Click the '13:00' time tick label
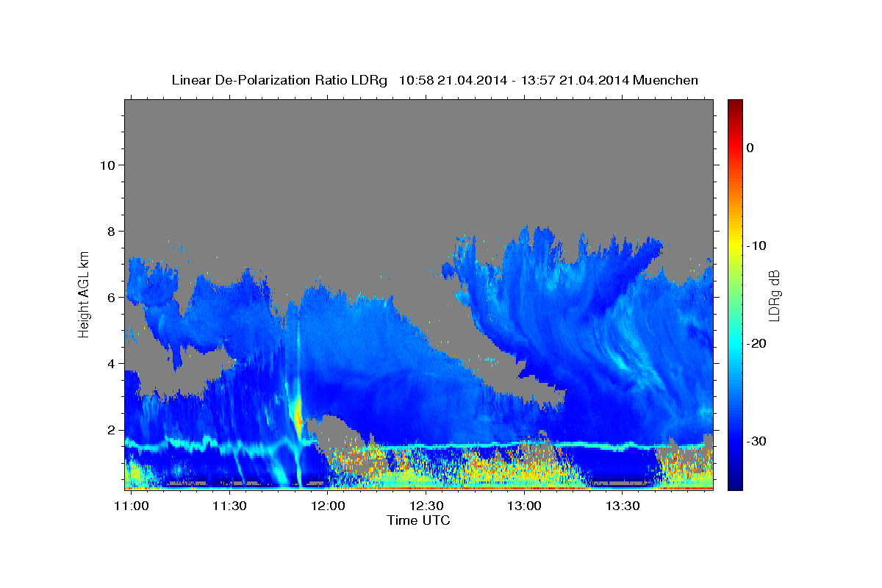Image resolution: width=882 pixels, height=588 pixels. click(525, 506)
